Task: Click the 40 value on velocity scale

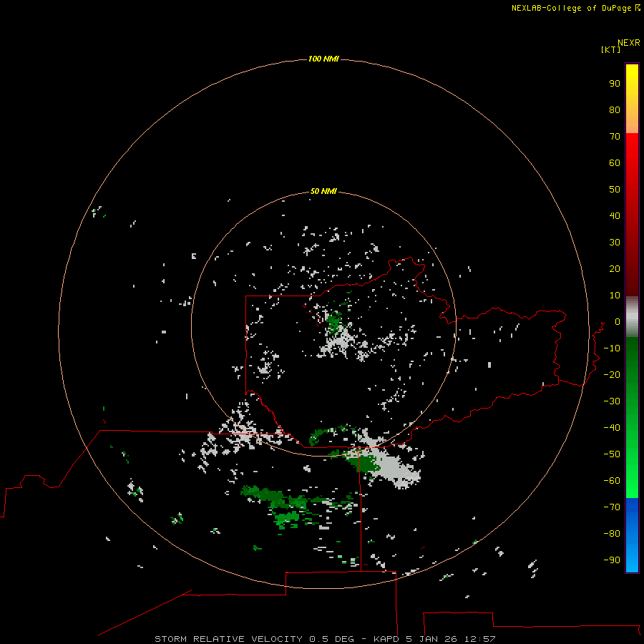Action: click(615, 216)
